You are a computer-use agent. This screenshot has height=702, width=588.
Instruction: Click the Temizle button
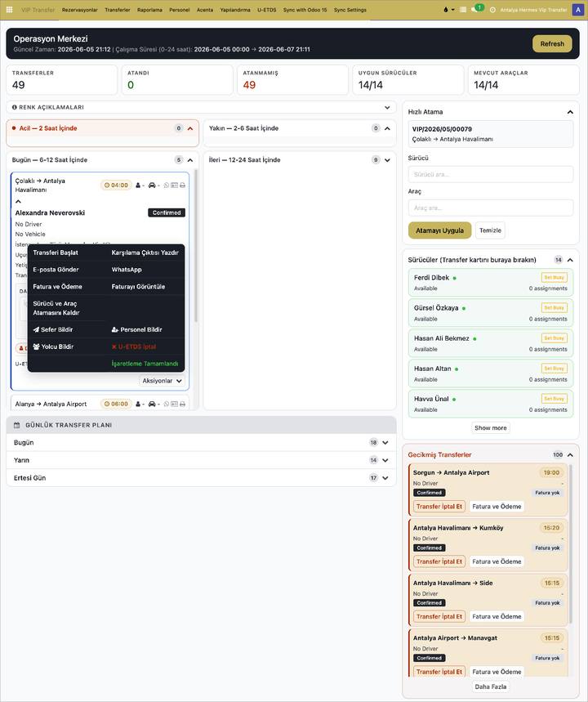pos(490,230)
